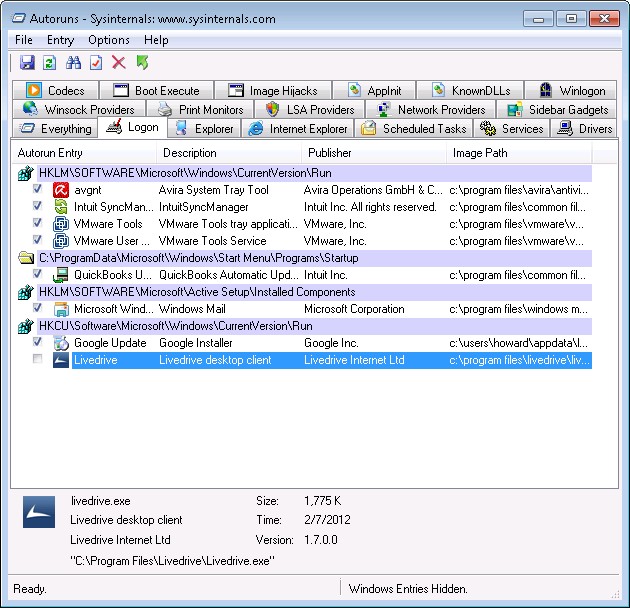Screen dimensions: 630x608
Task: Open the Sidebar Gadgets tab
Action: pyautogui.click(x=556, y=109)
